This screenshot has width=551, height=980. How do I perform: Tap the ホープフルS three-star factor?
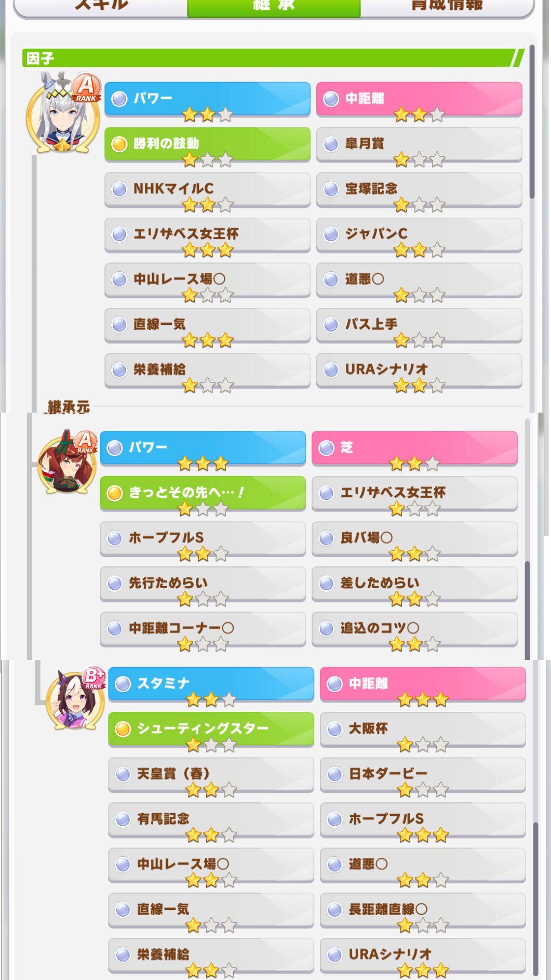point(423,819)
